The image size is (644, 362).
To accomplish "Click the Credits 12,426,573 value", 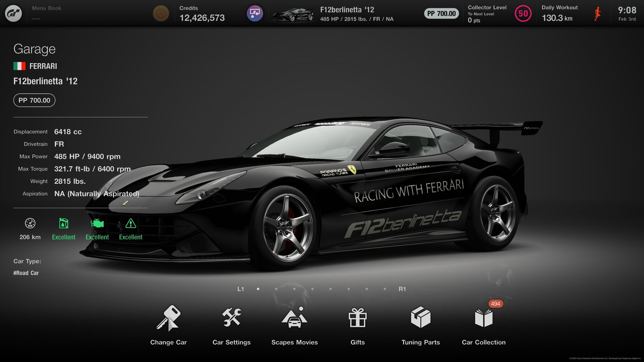I will tap(202, 18).
